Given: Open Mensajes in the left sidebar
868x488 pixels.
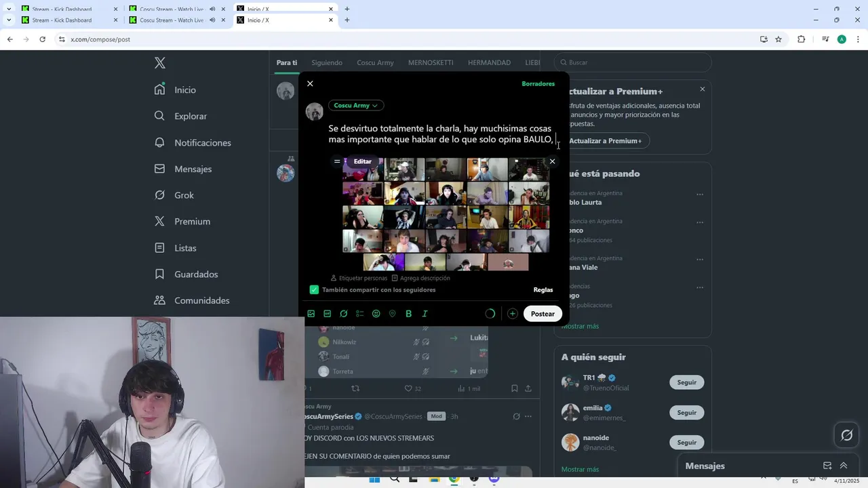Looking at the screenshot, I should pyautogui.click(x=183, y=169).
